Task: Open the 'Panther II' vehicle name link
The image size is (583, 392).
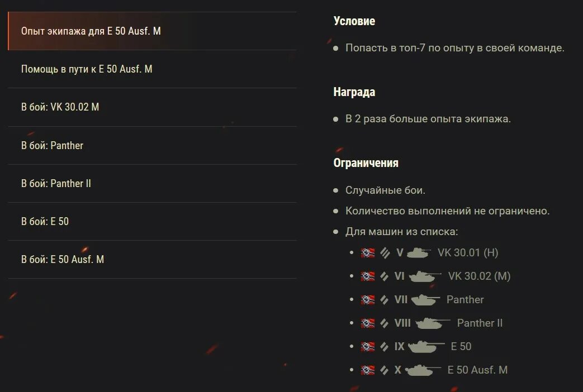Action: 480,323
